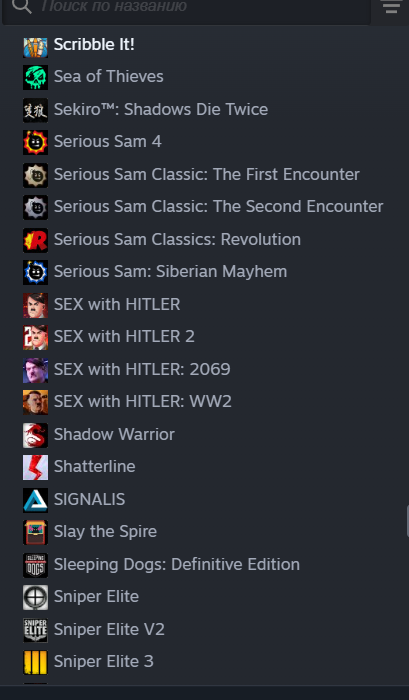Click the library list scrollbar thumb
The height and width of the screenshot is (700, 409).
coord(407,521)
